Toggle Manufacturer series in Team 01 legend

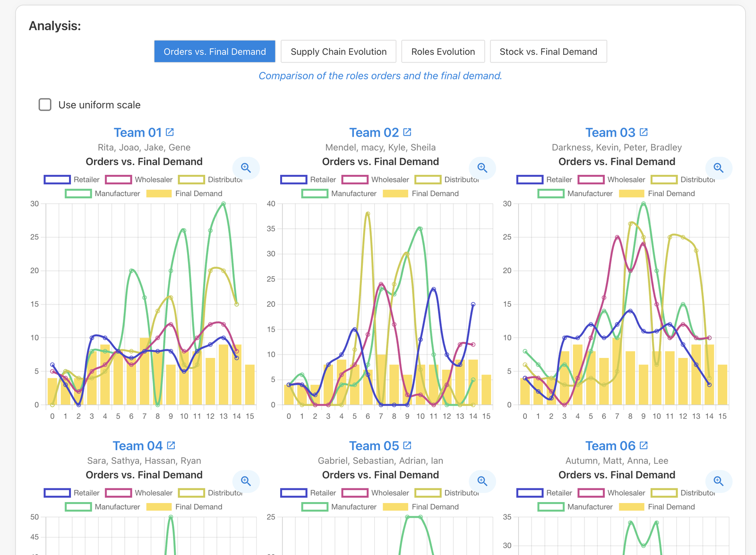point(103,193)
